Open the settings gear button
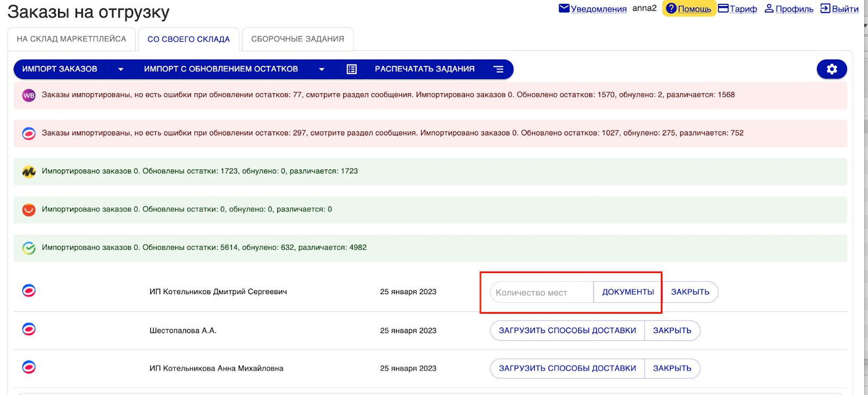Screen dimensions: 868x395 point(832,69)
